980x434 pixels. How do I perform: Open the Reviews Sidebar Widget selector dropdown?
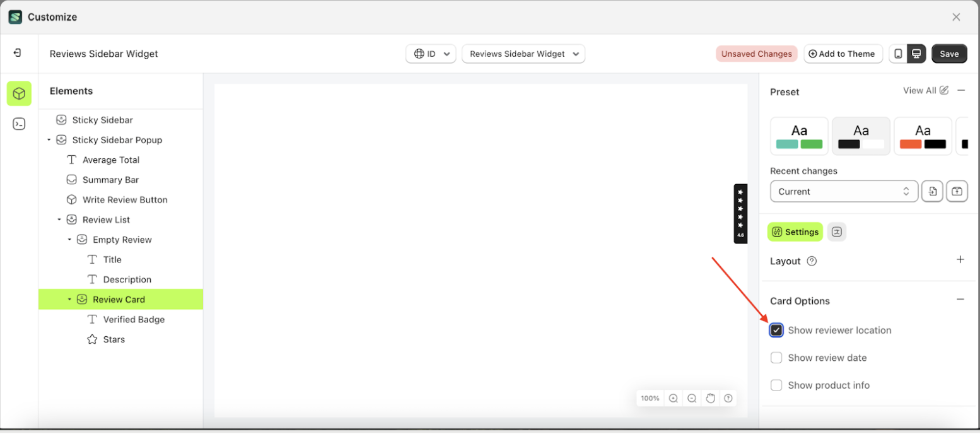tap(523, 54)
